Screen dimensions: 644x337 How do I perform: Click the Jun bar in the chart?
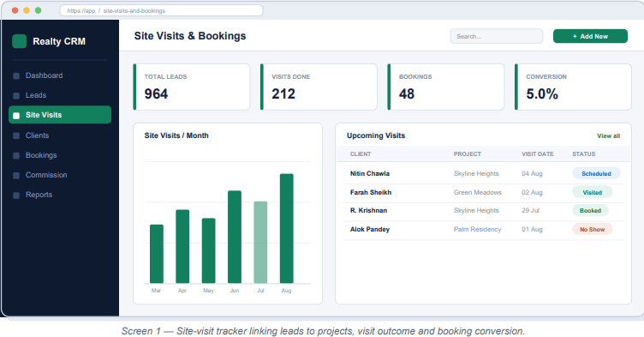(x=235, y=237)
